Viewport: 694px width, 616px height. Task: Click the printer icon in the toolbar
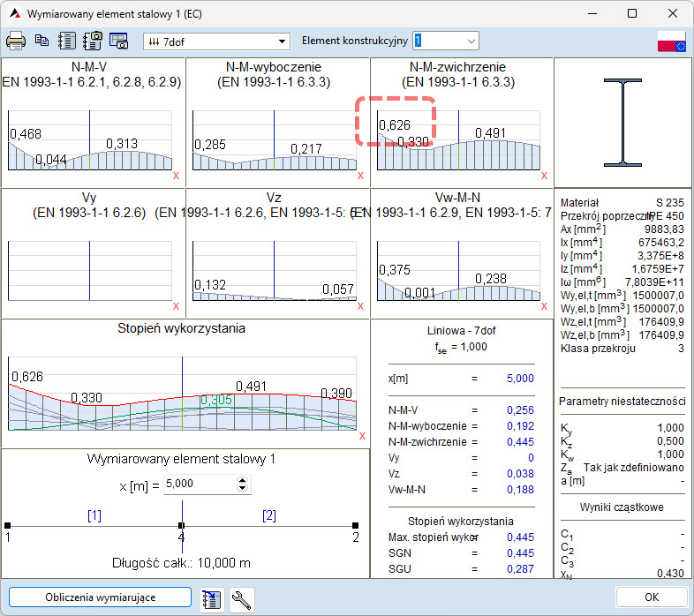click(x=16, y=41)
